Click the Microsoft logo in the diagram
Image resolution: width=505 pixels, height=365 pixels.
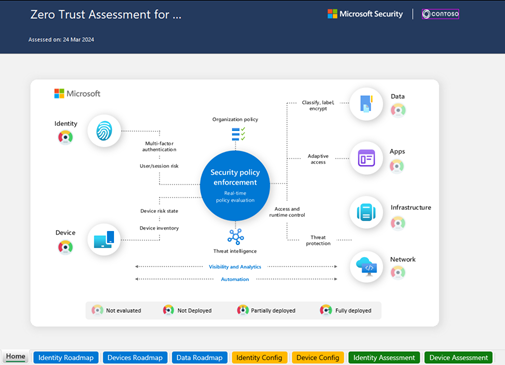(77, 93)
